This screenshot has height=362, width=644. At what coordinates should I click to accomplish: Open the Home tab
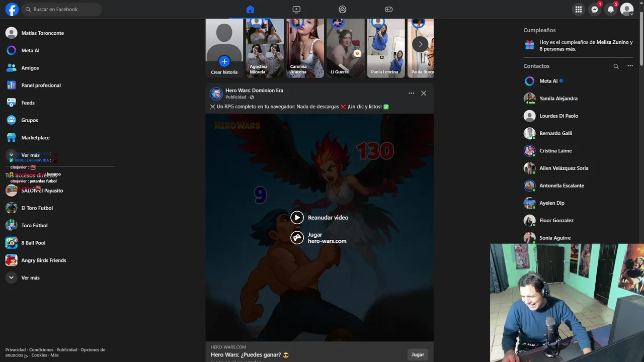pos(250,9)
